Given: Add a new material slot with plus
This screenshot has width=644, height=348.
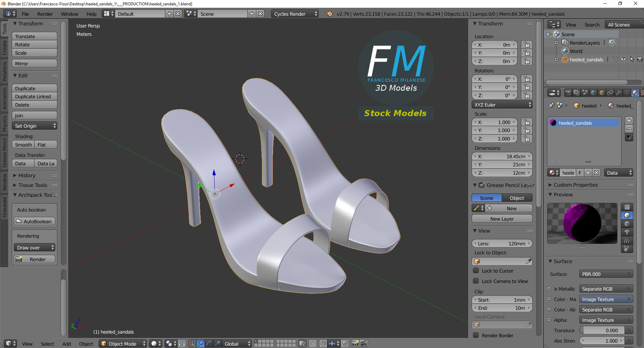Looking at the screenshot, I should point(629,120).
